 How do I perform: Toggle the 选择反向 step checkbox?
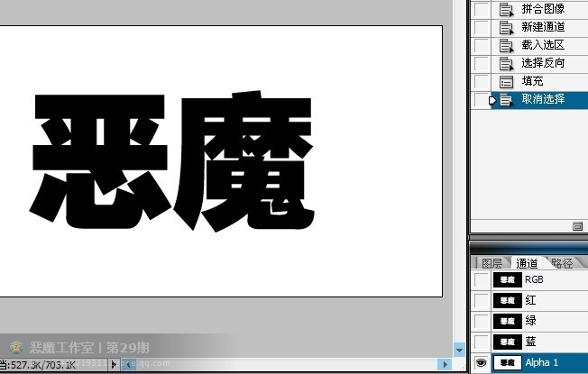pos(481,63)
